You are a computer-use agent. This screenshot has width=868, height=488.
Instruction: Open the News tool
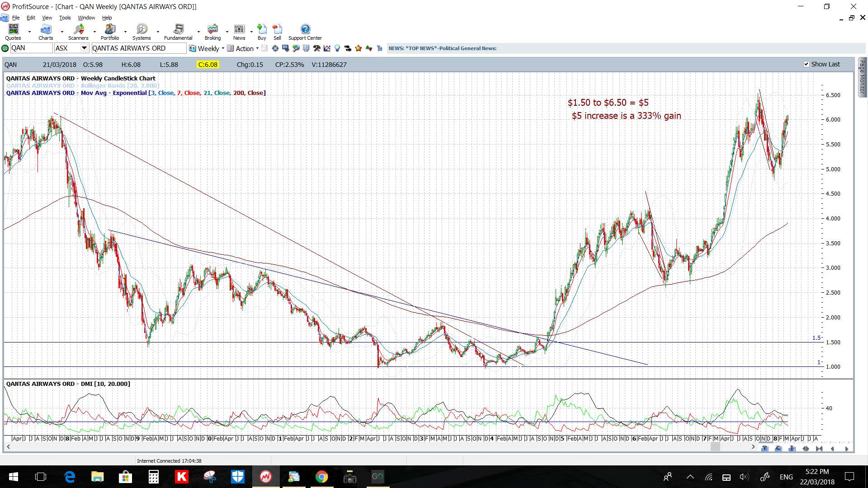[x=239, y=32]
